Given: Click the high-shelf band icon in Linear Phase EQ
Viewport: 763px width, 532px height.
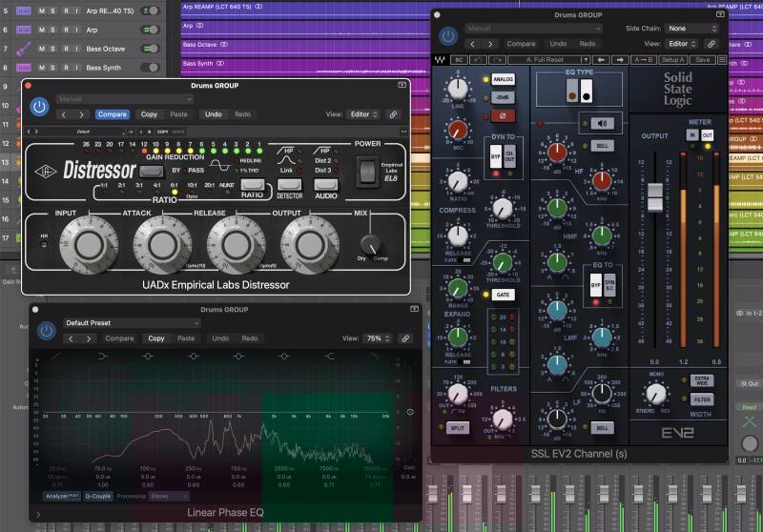Looking at the screenshot, I should [329, 357].
